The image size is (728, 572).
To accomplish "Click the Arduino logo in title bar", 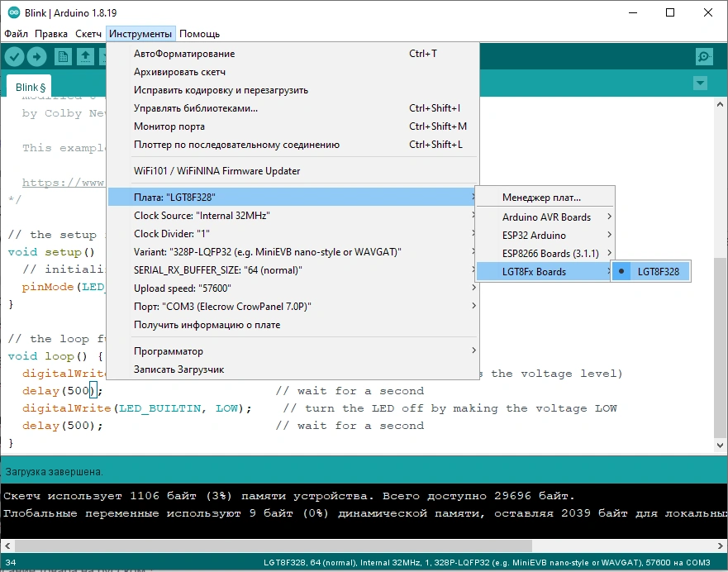I will tap(14, 12).
